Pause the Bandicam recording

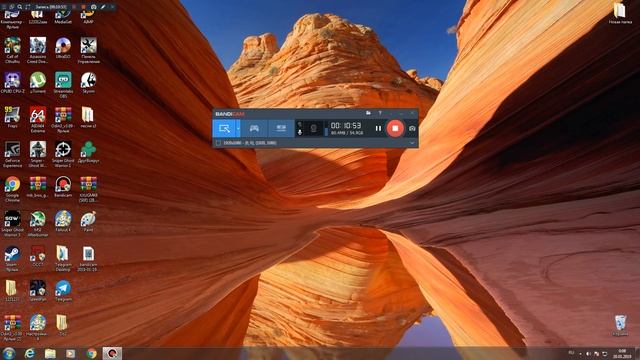[x=378, y=128]
